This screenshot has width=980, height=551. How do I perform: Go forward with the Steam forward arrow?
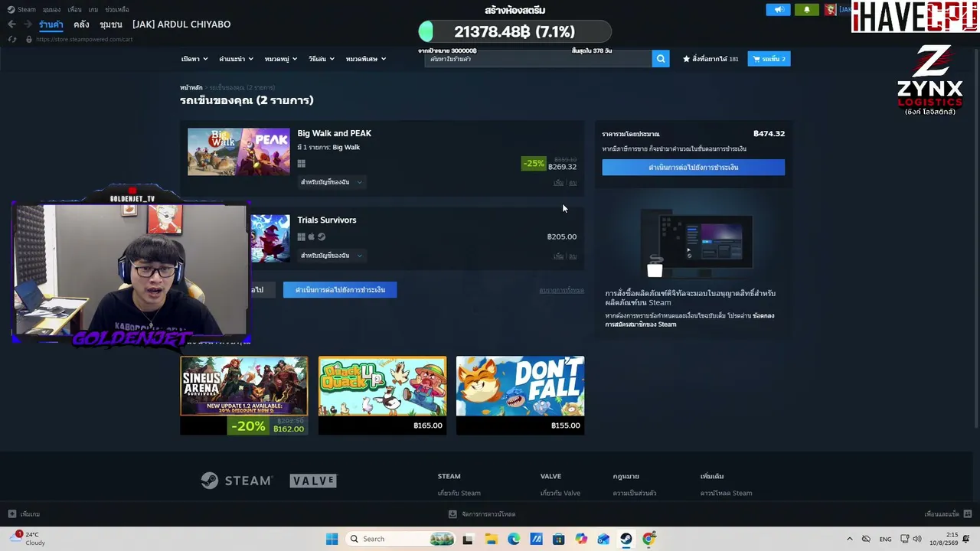[28, 24]
